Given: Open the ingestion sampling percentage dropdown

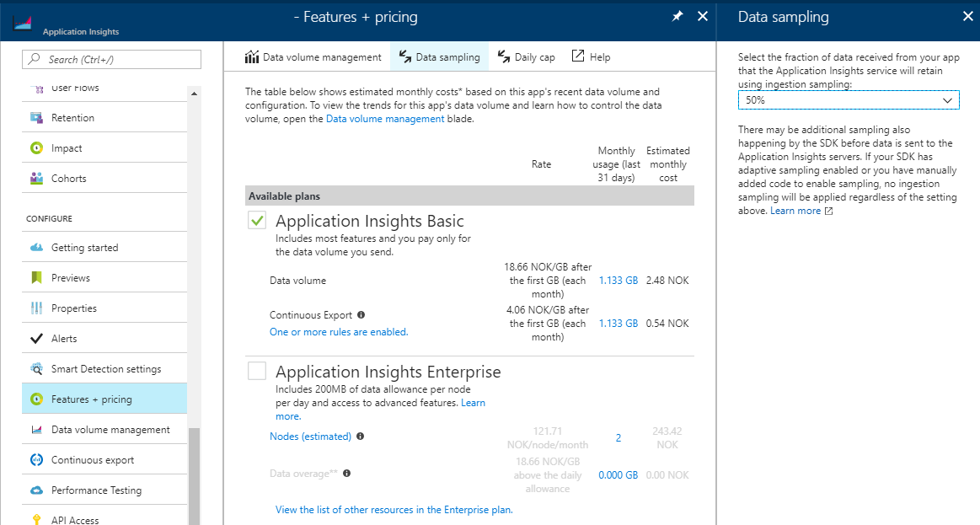Looking at the screenshot, I should tap(848, 100).
